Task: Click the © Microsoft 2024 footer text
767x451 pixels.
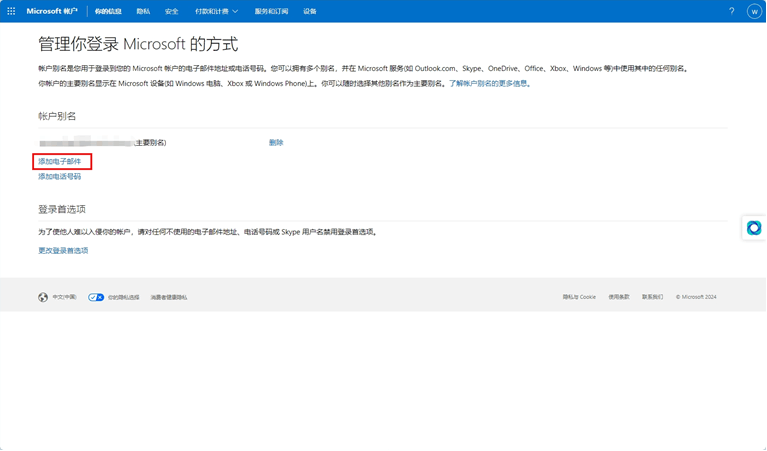Action: [696, 297]
